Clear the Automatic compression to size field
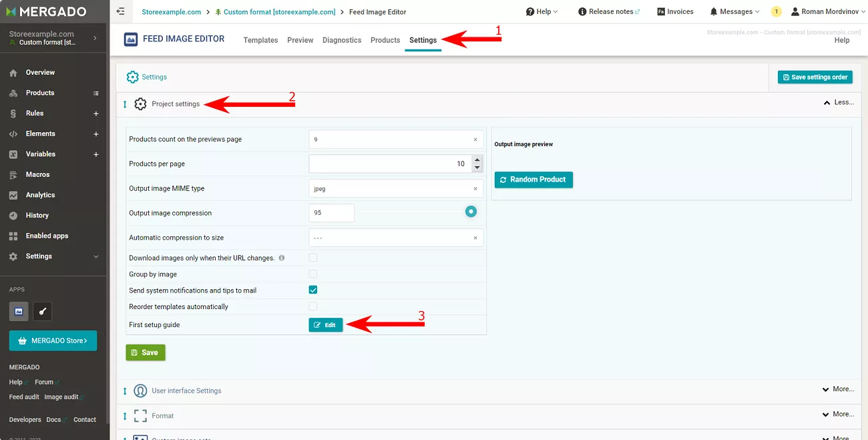This screenshot has height=440, width=868. tap(475, 238)
